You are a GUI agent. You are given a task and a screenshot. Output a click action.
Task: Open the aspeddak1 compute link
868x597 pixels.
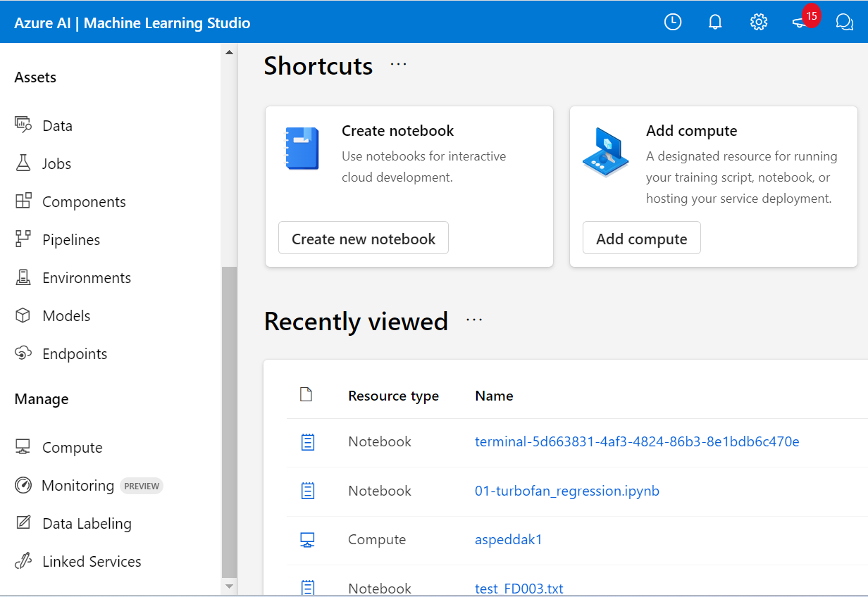509,539
